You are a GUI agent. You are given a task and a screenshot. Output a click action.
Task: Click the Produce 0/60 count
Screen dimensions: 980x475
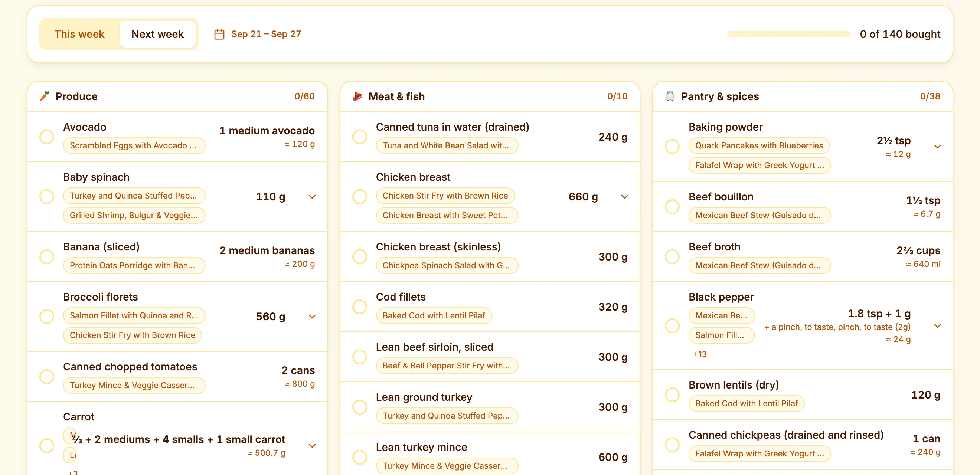coord(304,96)
